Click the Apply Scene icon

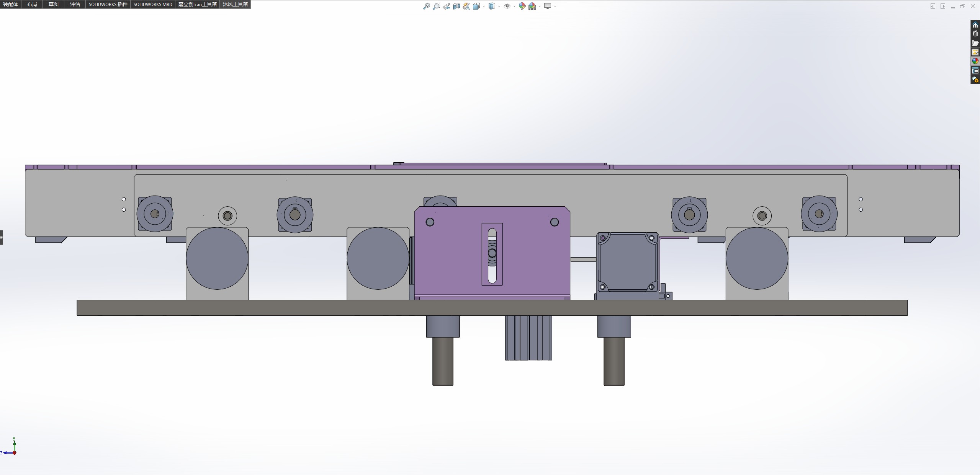532,6
